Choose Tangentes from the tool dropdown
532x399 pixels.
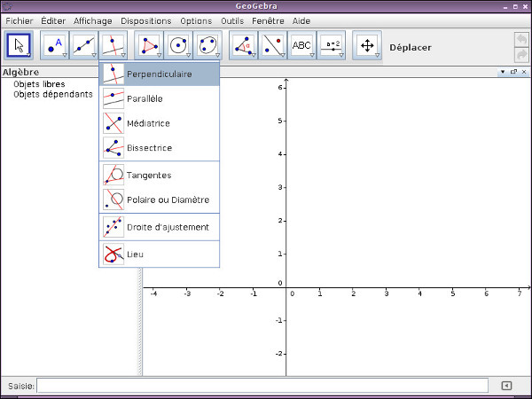pos(159,175)
